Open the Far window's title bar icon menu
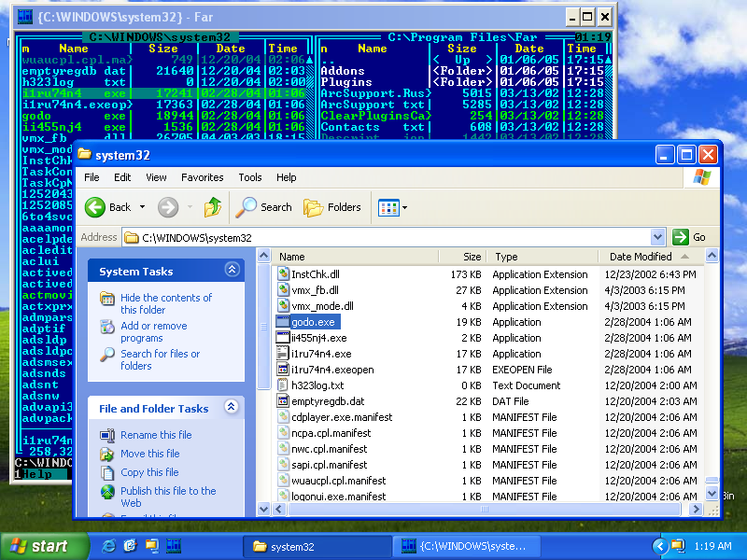The height and width of the screenshot is (560, 747). (x=25, y=17)
